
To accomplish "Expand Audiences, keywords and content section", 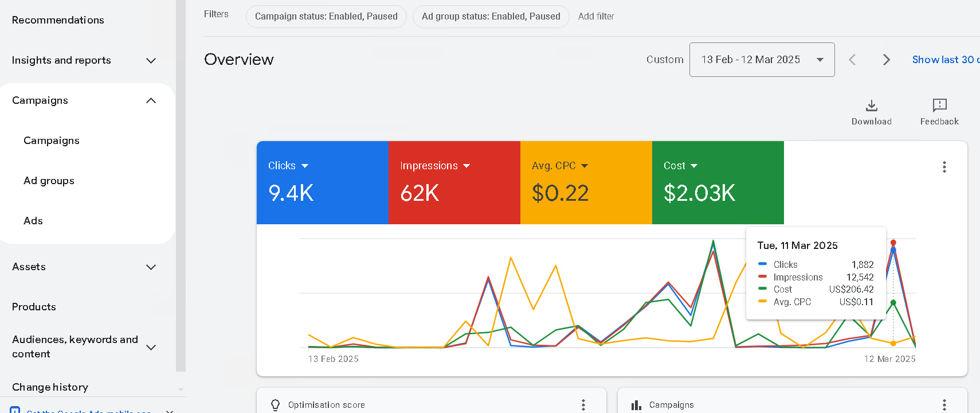I will (151, 347).
